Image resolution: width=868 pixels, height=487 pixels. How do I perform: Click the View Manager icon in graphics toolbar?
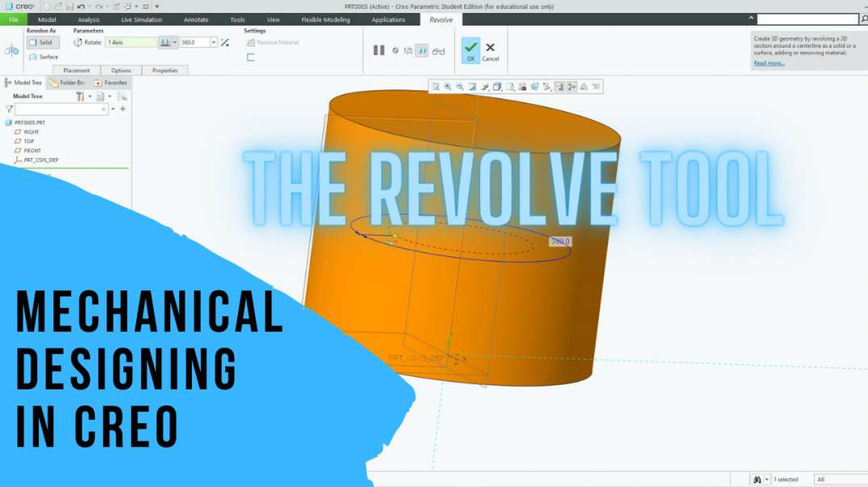523,87
